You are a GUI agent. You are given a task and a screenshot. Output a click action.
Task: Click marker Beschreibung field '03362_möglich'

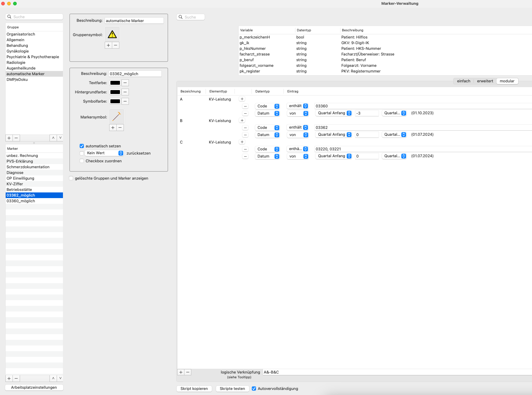tap(135, 74)
